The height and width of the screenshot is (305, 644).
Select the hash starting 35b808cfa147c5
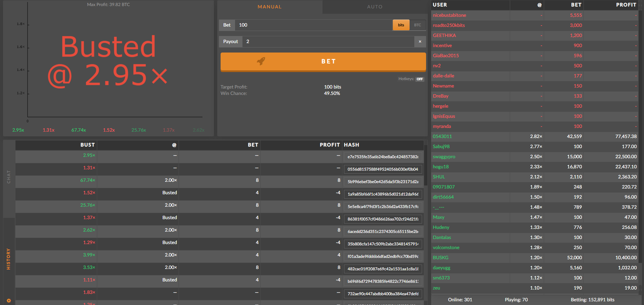[383, 244]
